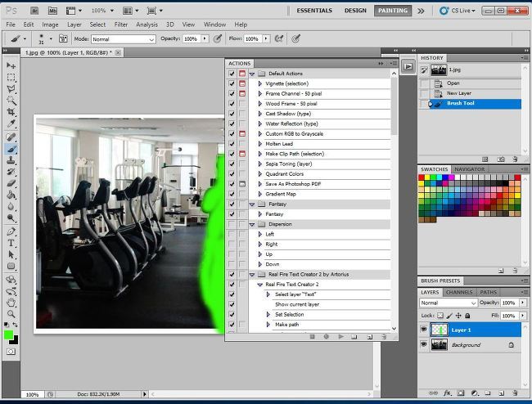Select the Clone Stamp tool
The image size is (532, 404).
tap(11, 160)
